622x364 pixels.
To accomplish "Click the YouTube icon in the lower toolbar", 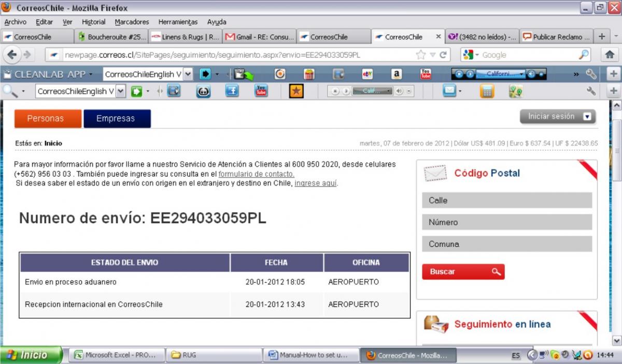I will [261, 92].
